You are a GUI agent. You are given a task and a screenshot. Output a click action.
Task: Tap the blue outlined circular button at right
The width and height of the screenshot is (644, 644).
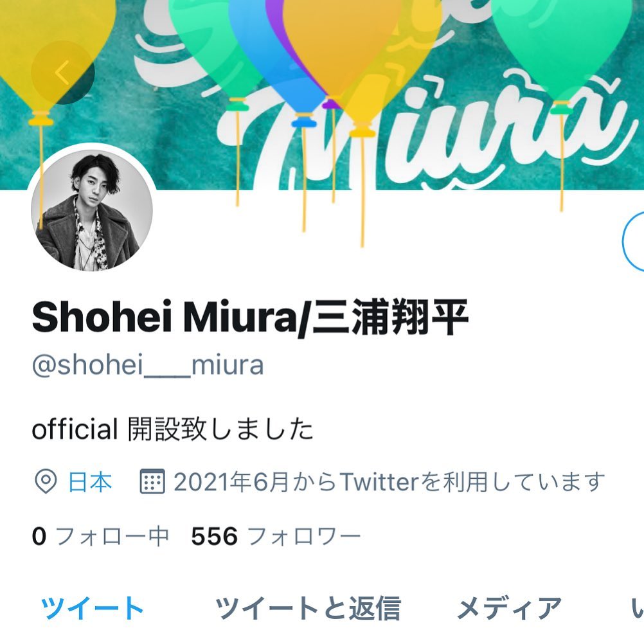(633, 241)
